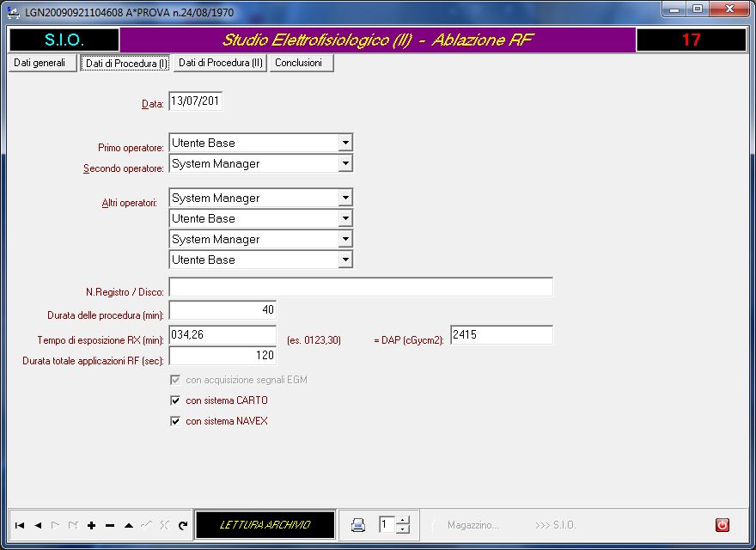
Task: Expand fourth Altri operatori dropdown
Action: (345, 260)
